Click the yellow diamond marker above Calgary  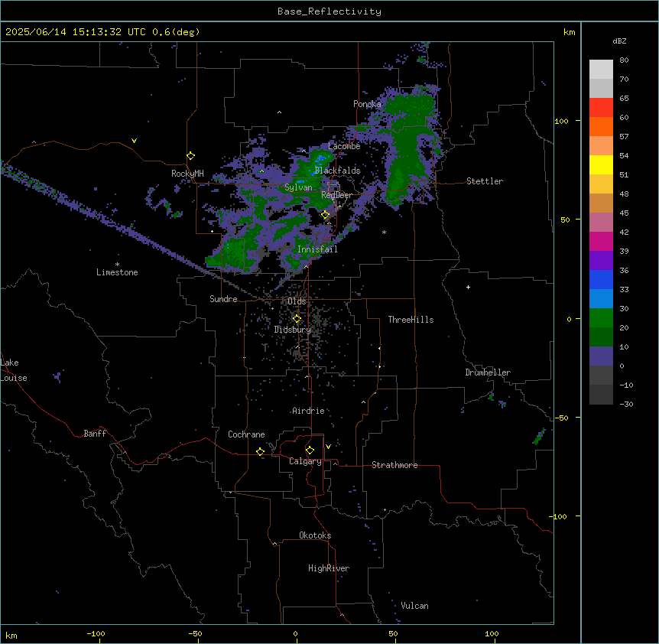tap(310, 450)
